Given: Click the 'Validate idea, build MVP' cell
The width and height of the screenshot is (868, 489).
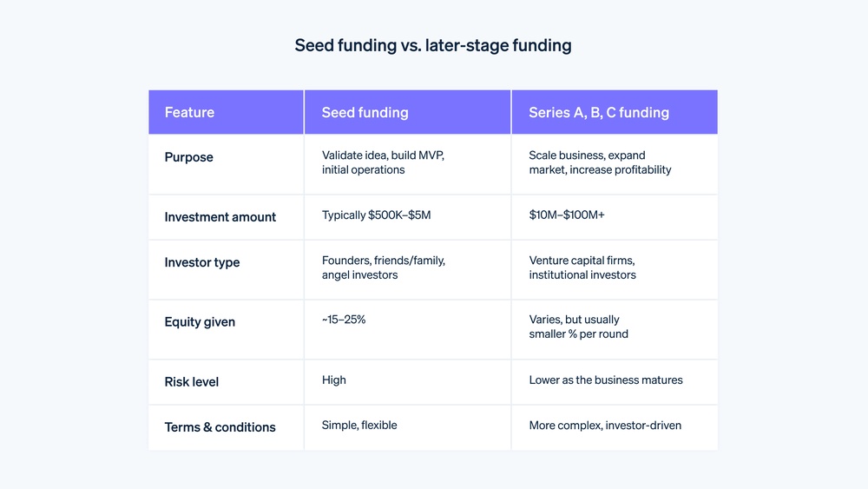Looking at the screenshot, I should coord(383,162).
